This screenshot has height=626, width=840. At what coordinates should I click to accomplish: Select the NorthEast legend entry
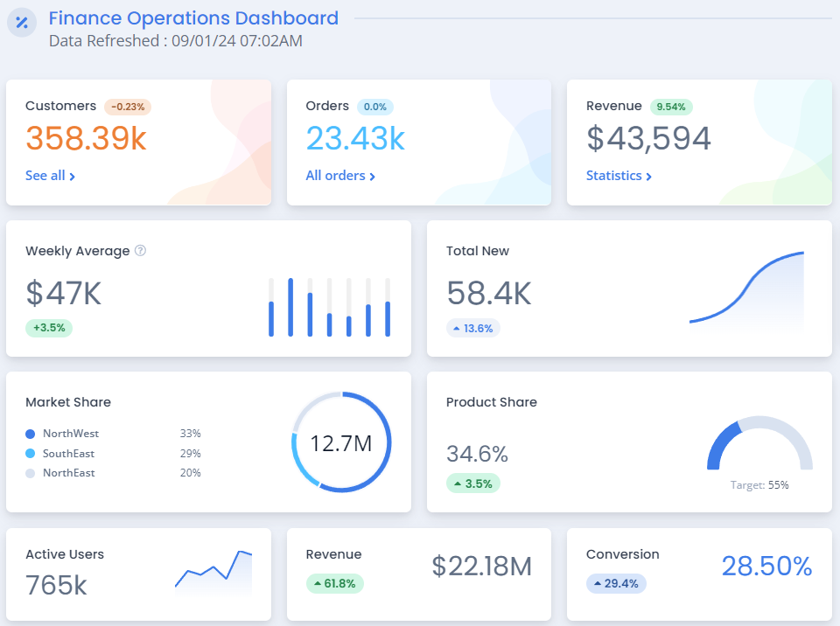click(69, 473)
